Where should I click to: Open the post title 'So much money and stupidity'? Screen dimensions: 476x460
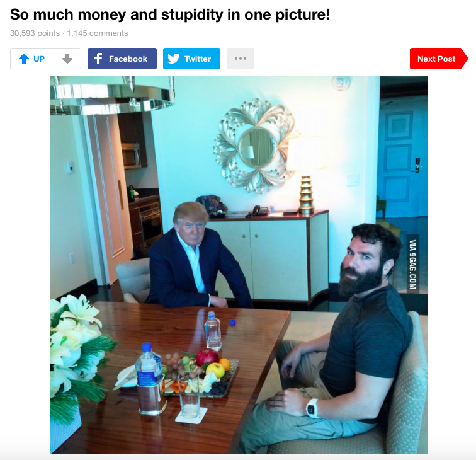(170, 14)
